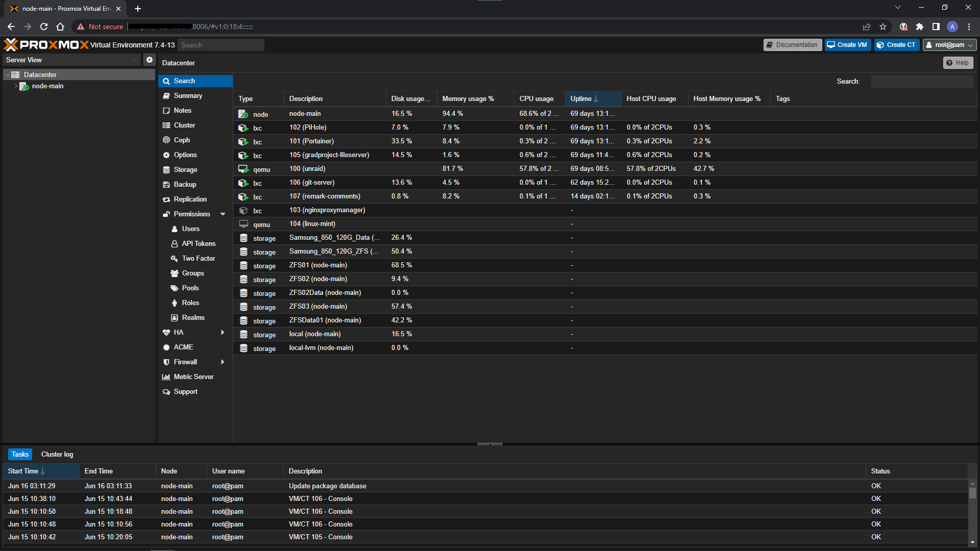Open Server View settings gear
The image size is (980, 551).
coord(149,60)
